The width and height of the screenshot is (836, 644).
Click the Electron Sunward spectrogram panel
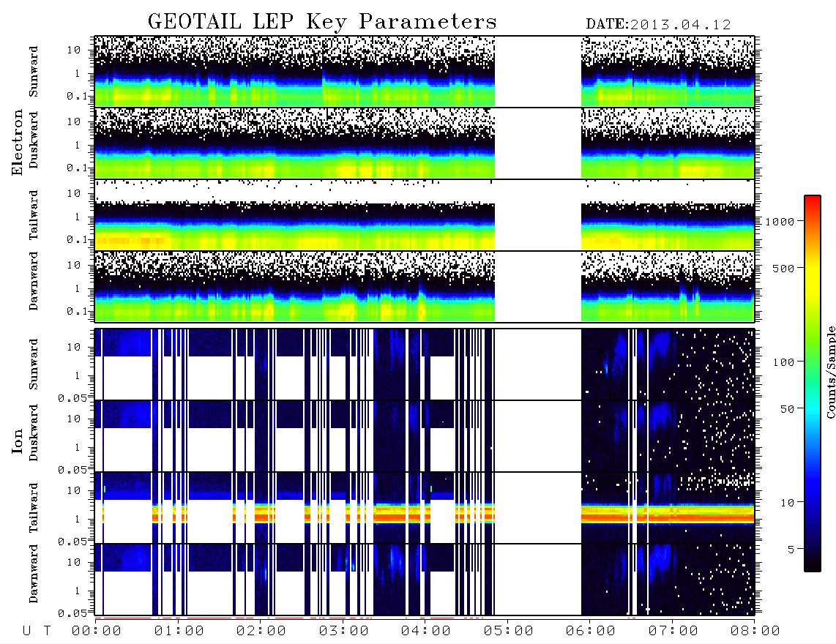tap(425, 72)
